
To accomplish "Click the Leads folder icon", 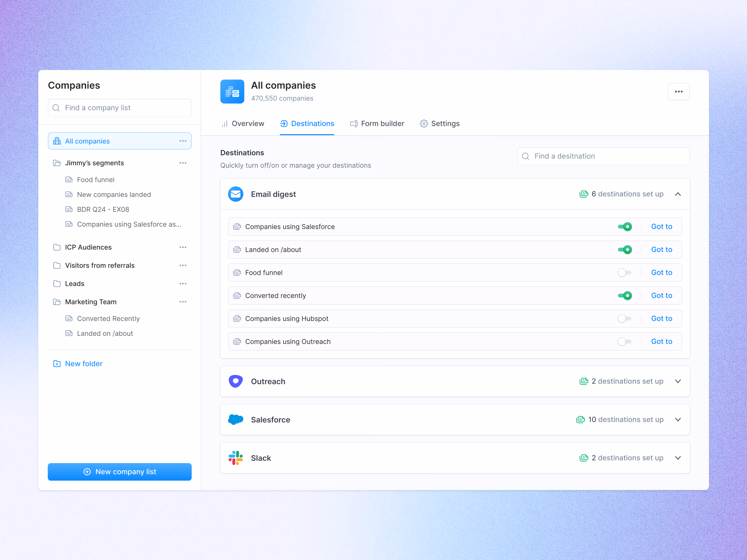I will coord(57,284).
